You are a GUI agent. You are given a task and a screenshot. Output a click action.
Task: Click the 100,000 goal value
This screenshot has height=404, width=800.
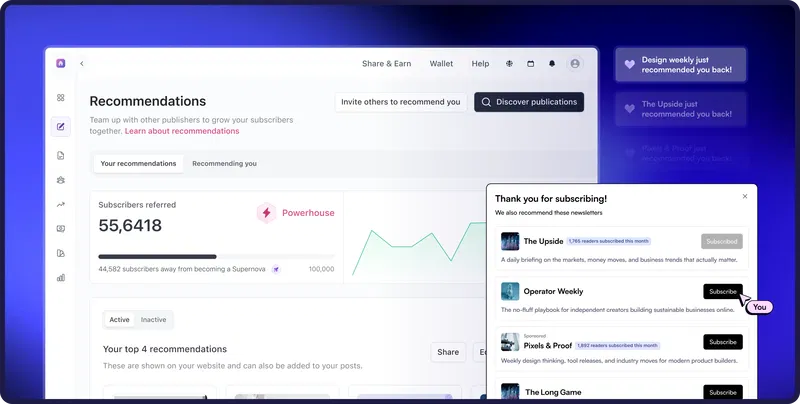(x=321, y=269)
